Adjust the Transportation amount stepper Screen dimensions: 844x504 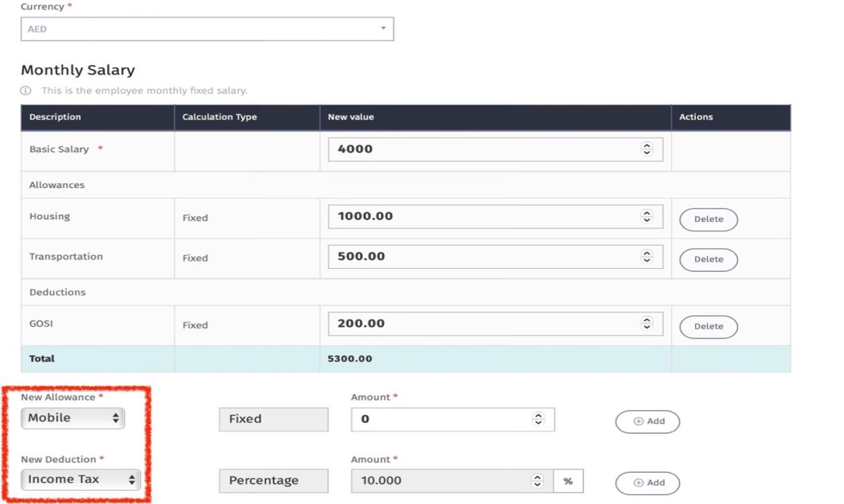coord(647,256)
